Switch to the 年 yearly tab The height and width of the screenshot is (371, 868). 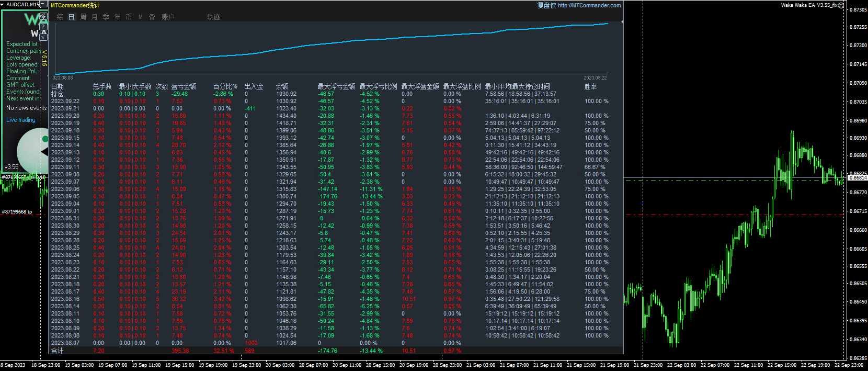118,17
